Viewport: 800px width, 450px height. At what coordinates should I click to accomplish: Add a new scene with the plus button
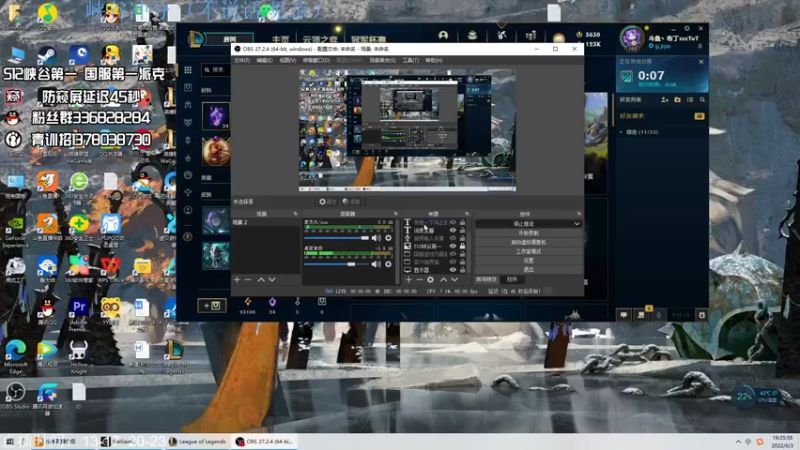(x=237, y=280)
